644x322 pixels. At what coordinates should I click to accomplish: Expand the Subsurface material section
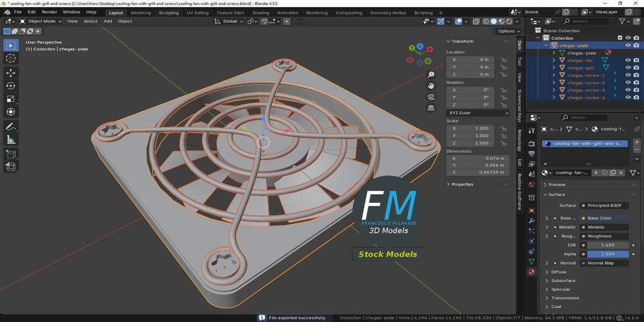click(x=563, y=281)
